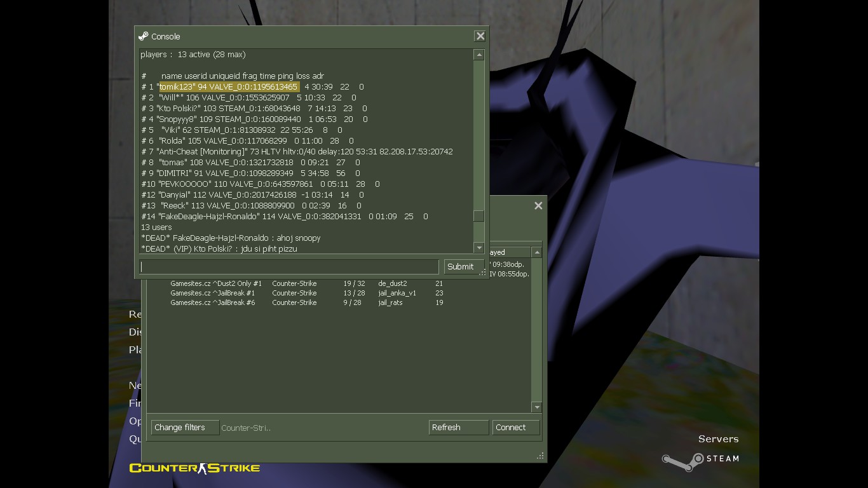The width and height of the screenshot is (868, 488).
Task: Click the highlighted tomik123 console line
Action: 252,86
